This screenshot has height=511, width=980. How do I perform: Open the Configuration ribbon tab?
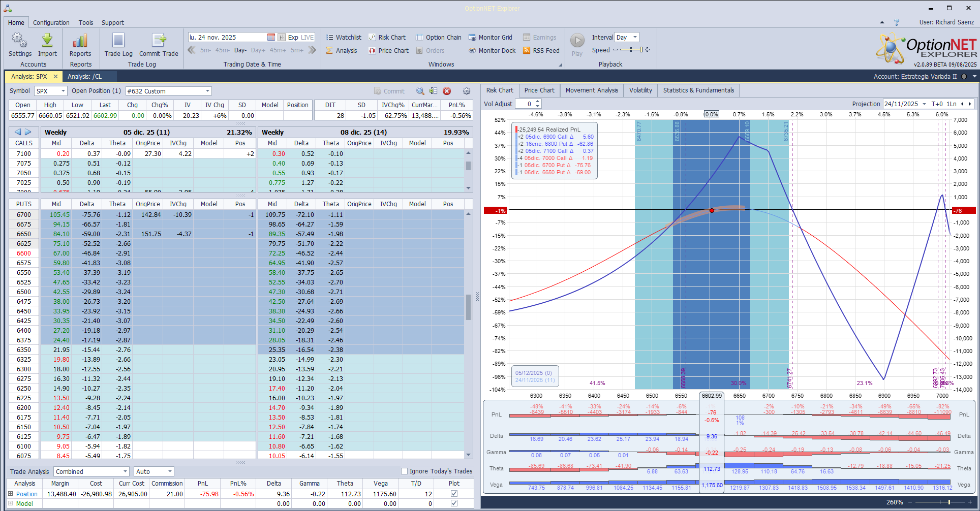tap(51, 22)
